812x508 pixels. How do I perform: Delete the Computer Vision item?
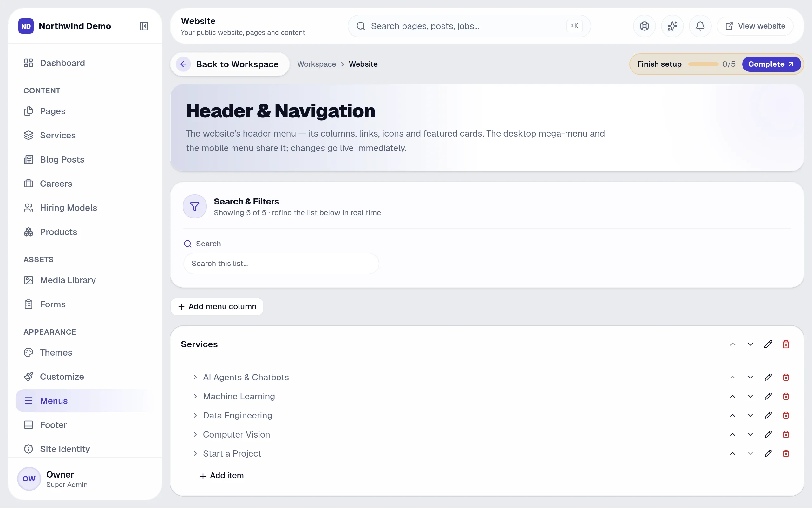pyautogui.click(x=786, y=434)
